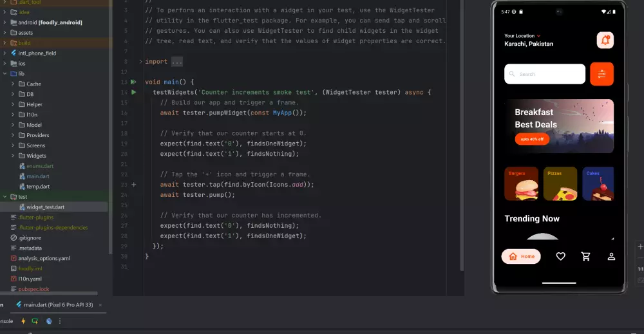Viewport: 644px width, 334px height.
Task: Click emulator zoom in plus button
Action: (x=640, y=246)
